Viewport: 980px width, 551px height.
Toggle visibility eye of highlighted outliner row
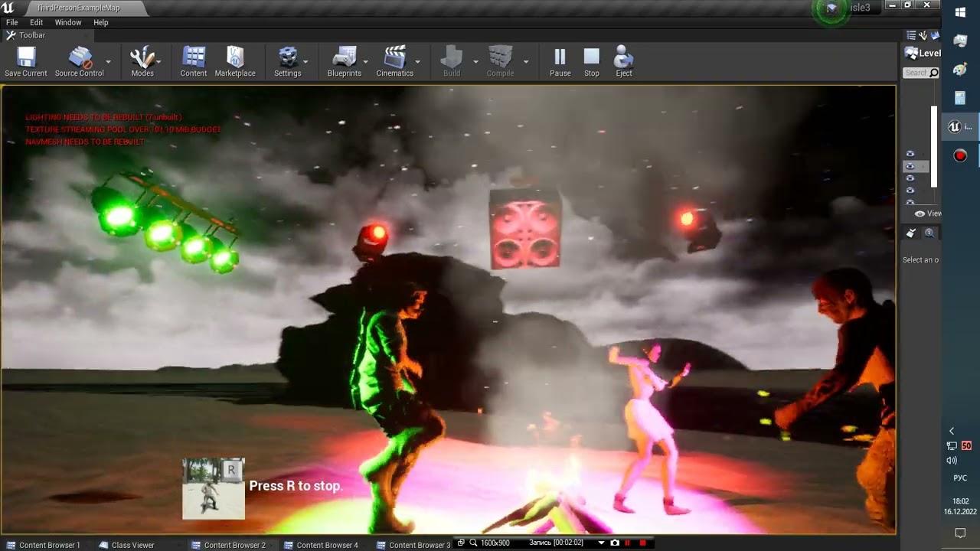pyautogui.click(x=910, y=166)
